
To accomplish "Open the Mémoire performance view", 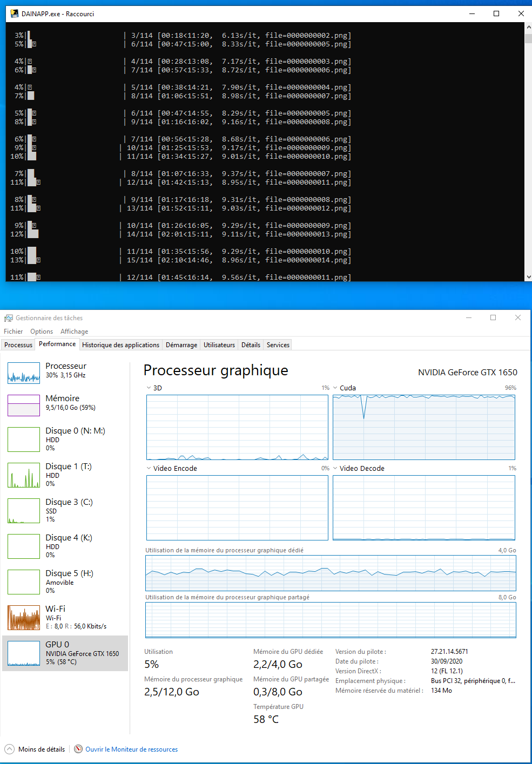I will coord(65,404).
